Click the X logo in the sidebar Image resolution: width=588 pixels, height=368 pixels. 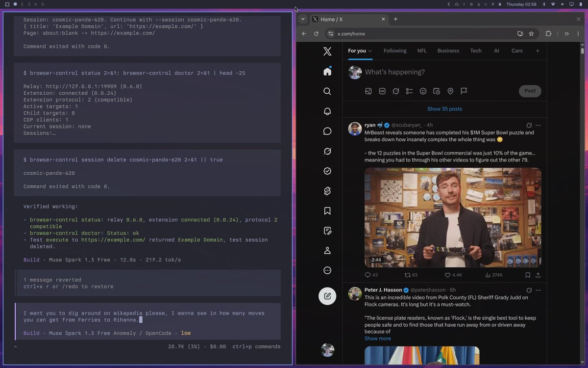tap(327, 52)
